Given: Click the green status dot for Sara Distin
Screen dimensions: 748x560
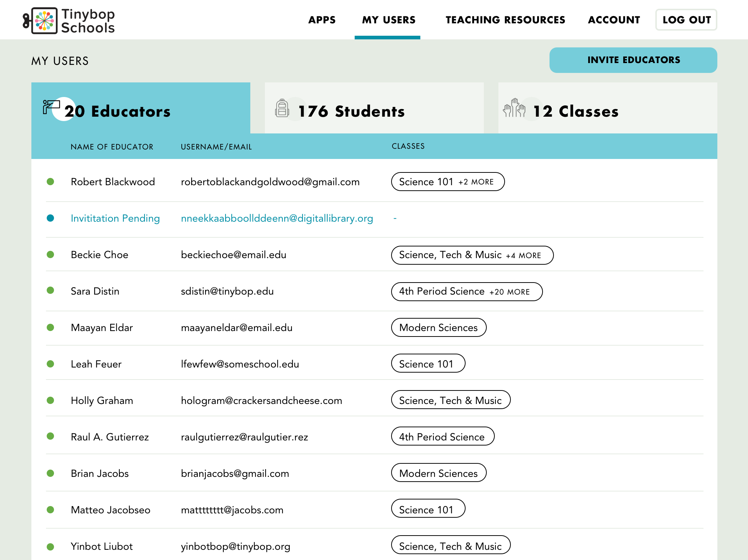Looking at the screenshot, I should [50, 290].
